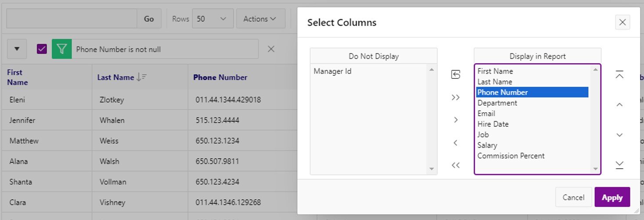Click the Walsh last name cell
644x220 pixels.
click(109, 161)
